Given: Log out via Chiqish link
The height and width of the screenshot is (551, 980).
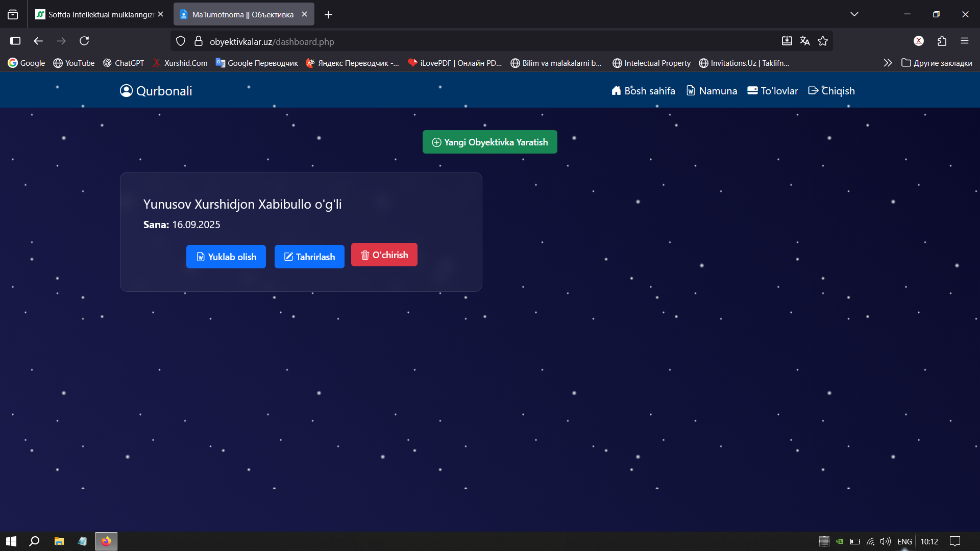Looking at the screenshot, I should click(831, 91).
